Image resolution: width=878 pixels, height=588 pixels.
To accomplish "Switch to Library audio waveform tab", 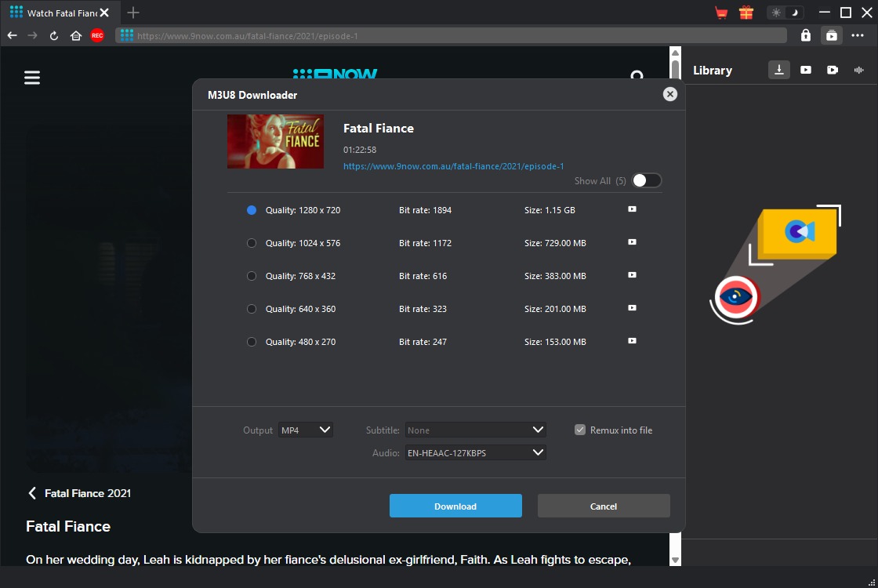I will click(858, 70).
